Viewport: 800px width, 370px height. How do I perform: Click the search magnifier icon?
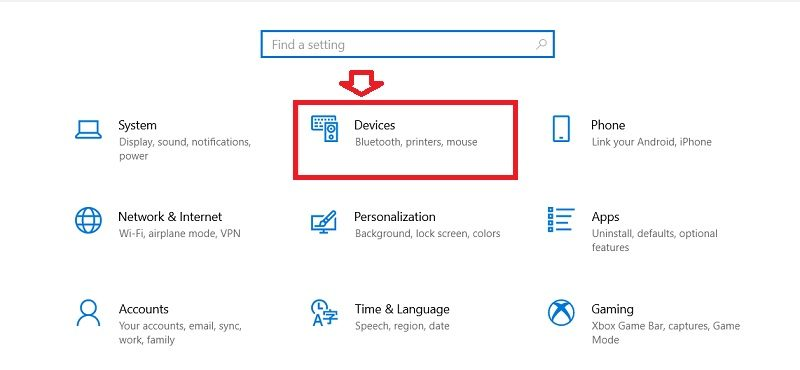(x=541, y=44)
